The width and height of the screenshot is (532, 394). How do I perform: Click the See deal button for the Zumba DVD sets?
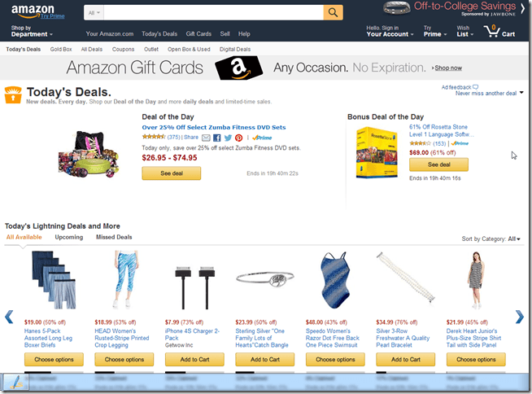[x=172, y=173]
